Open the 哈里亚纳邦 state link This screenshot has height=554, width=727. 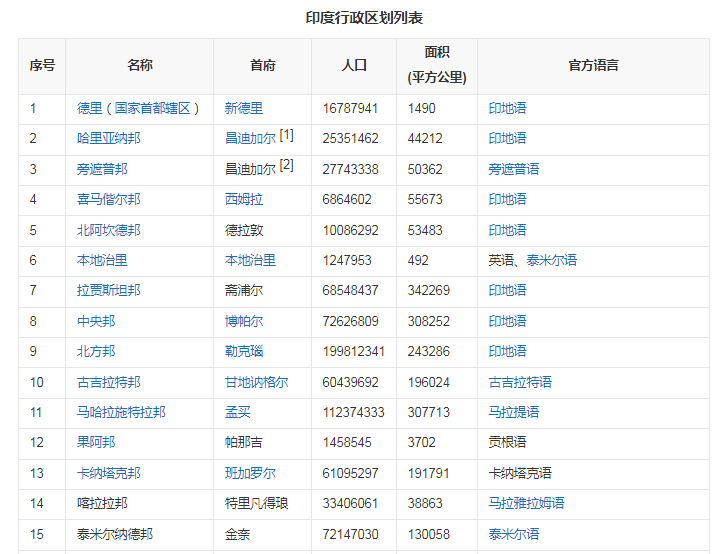pyautogui.click(x=109, y=139)
